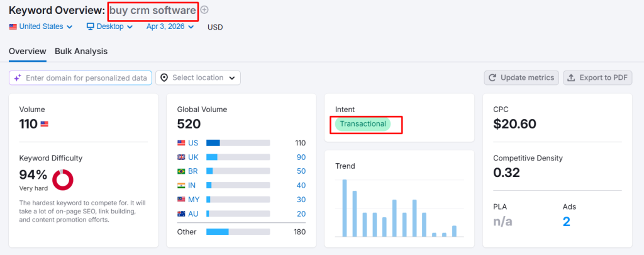644x255 pixels.
Task: Click the Malaysia flag in the Global Volume list
Action: click(x=181, y=200)
